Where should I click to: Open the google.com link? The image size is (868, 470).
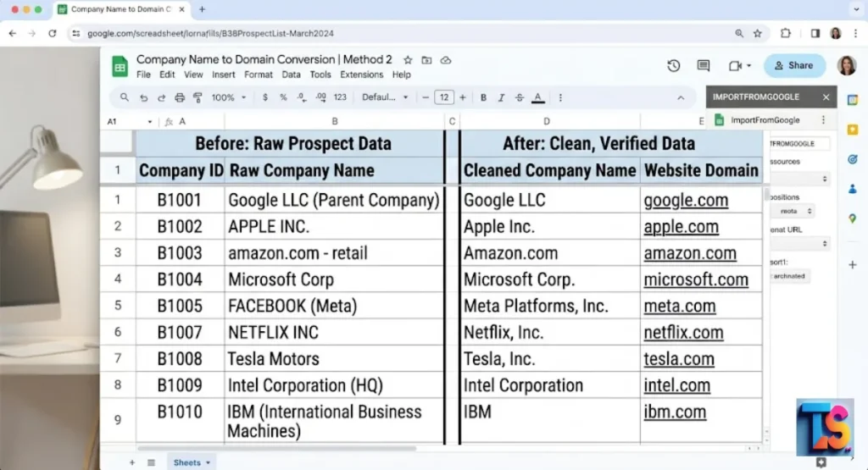[686, 200]
